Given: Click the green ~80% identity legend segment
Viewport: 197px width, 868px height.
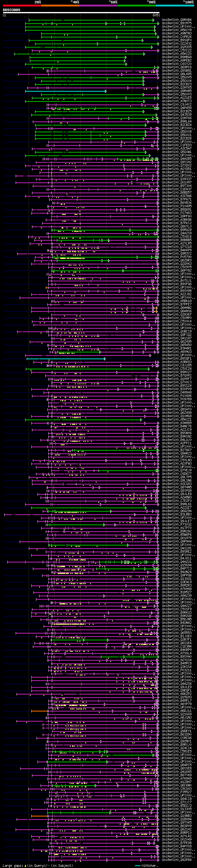Looking at the screenshot, I should click(137, 6).
